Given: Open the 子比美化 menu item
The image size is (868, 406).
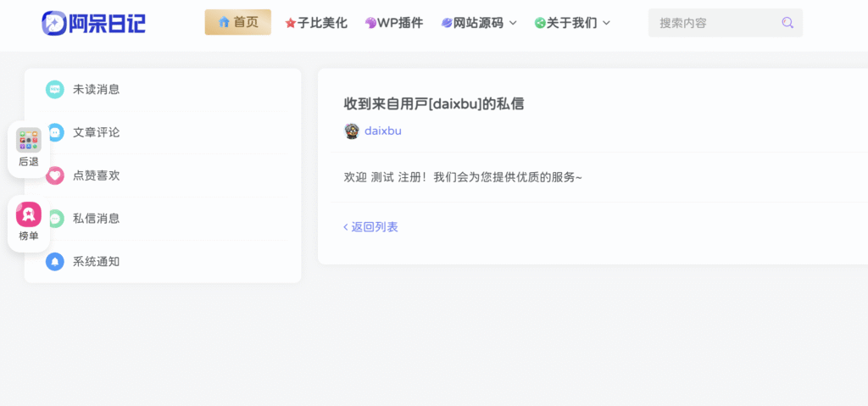Looking at the screenshot, I should tap(316, 23).
